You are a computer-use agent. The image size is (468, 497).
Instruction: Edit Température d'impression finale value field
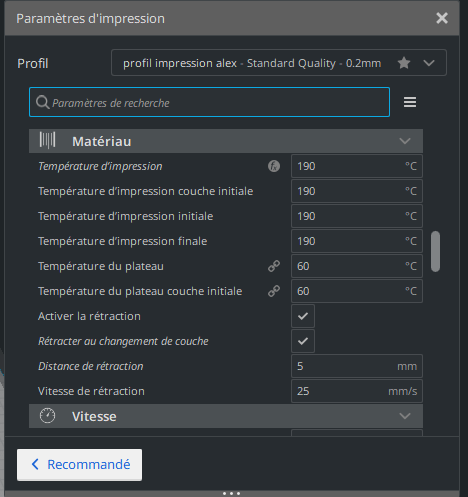pos(357,241)
